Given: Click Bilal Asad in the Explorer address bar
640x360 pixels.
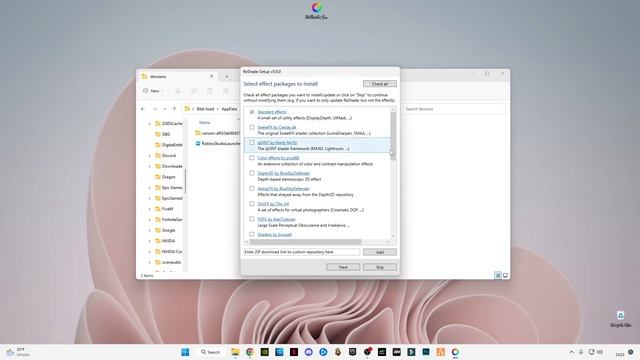Looking at the screenshot, I should pyautogui.click(x=205, y=109).
